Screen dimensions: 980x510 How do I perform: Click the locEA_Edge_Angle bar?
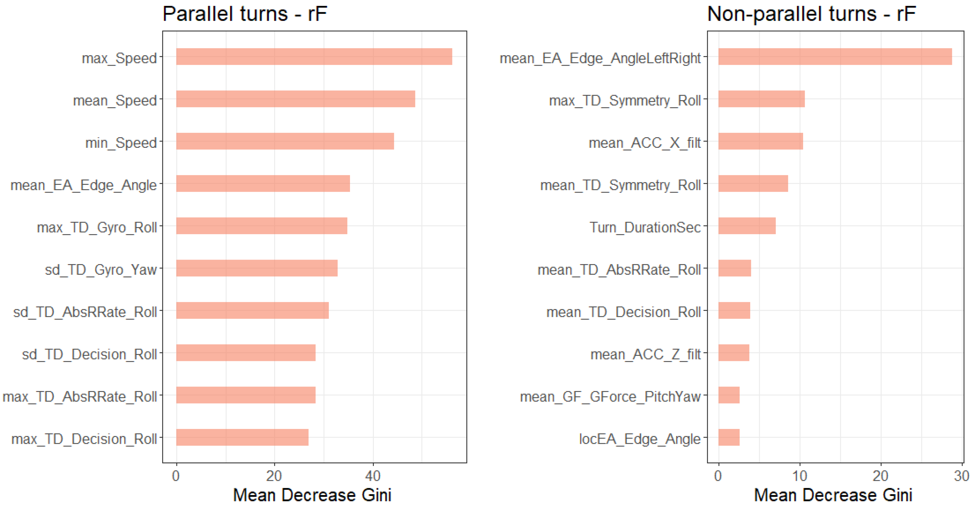click(729, 437)
